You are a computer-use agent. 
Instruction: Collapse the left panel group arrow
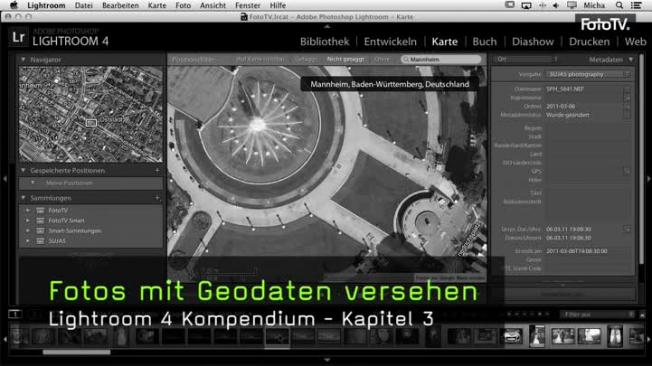[5, 179]
